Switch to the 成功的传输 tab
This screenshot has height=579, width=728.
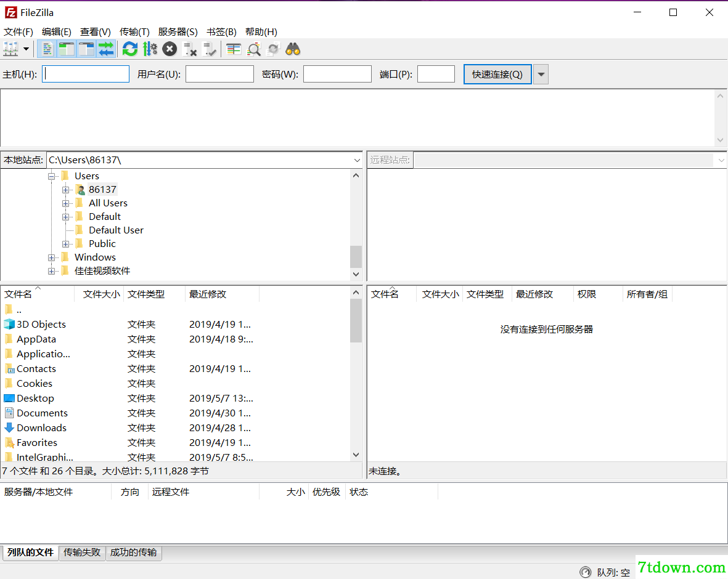(x=134, y=553)
